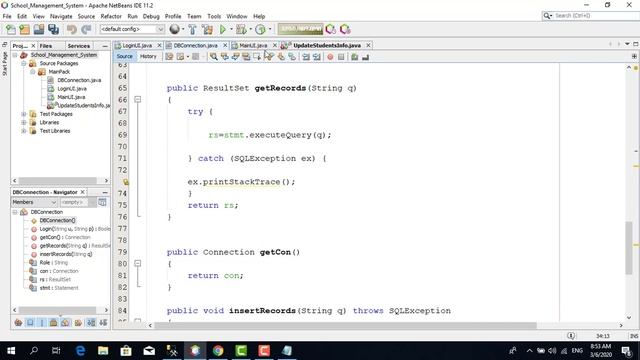Image resolution: width=640 pixels, height=360 pixels.
Task: Select DBConnection.java in project tree
Action: coord(79,80)
